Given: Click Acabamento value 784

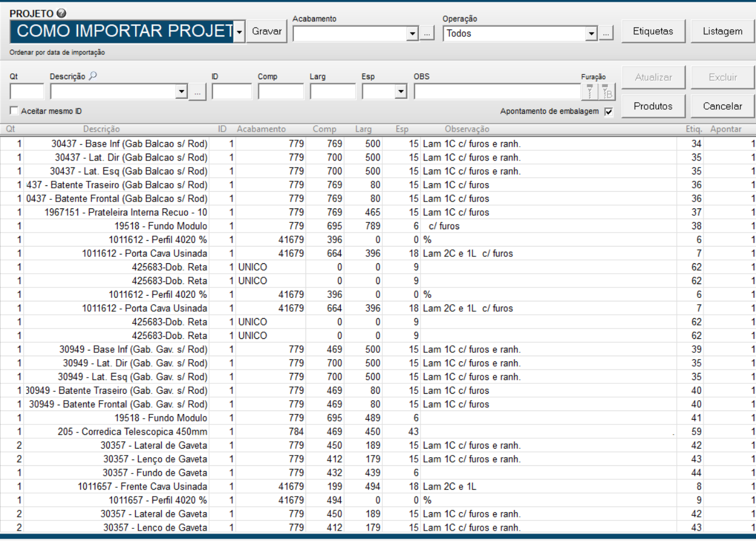Looking at the screenshot, I should pos(296,432).
